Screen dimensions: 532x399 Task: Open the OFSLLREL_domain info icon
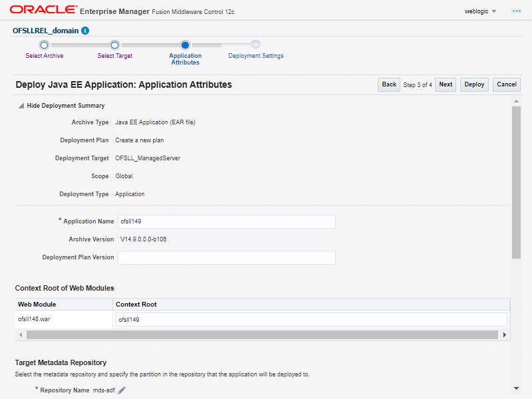click(x=85, y=31)
